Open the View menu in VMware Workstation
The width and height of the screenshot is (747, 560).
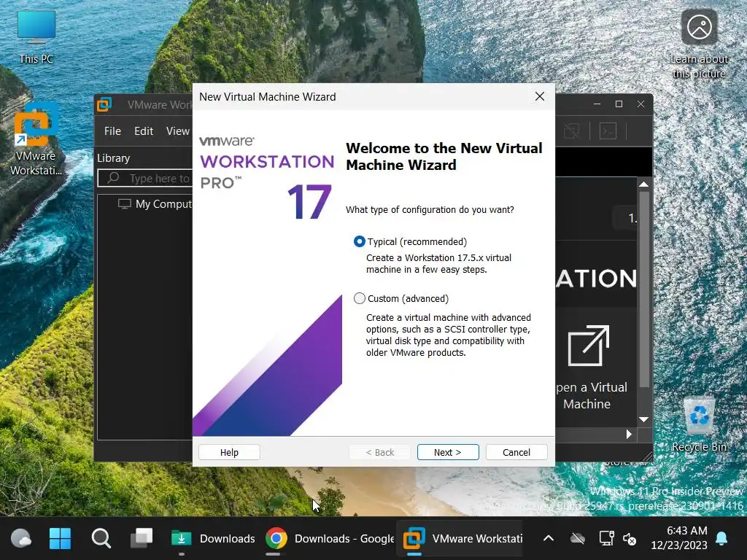pyautogui.click(x=178, y=131)
